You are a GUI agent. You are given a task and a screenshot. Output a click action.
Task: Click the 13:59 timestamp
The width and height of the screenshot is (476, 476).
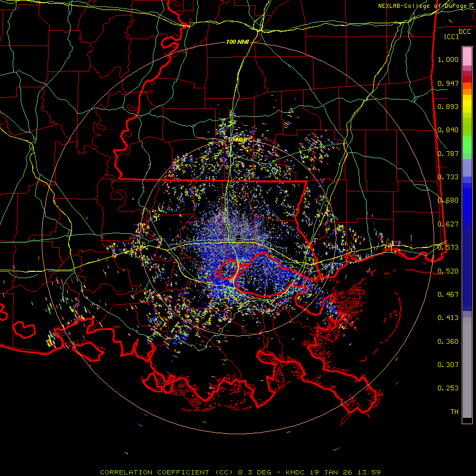(368, 472)
